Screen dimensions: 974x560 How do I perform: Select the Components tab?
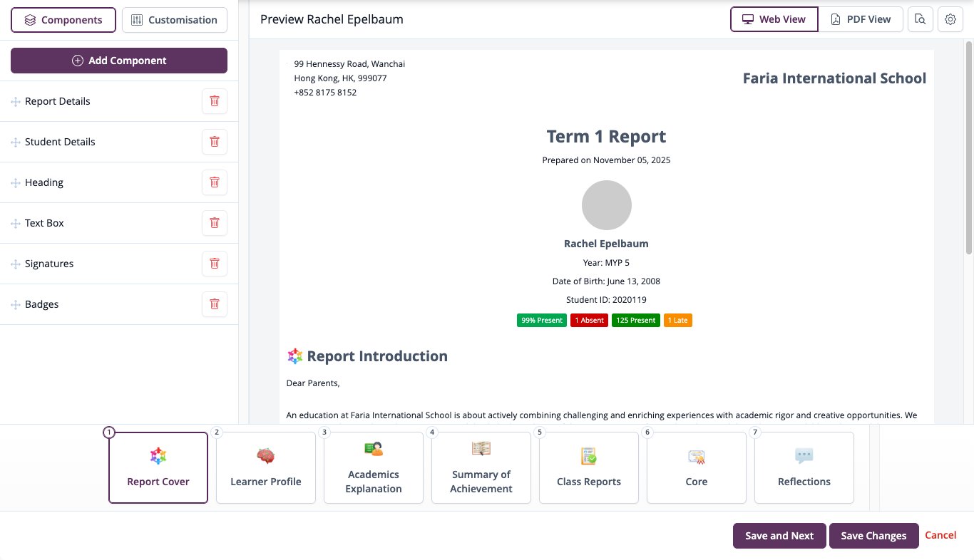63,20
